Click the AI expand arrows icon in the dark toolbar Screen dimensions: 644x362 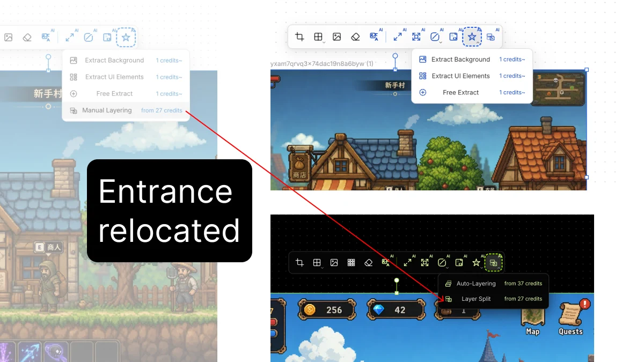click(x=408, y=263)
